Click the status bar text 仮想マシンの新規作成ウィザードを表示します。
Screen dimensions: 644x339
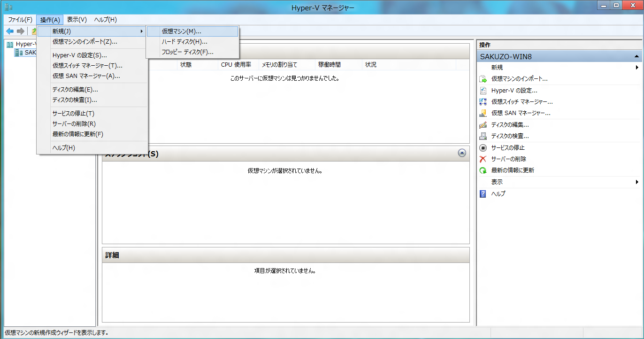point(57,333)
